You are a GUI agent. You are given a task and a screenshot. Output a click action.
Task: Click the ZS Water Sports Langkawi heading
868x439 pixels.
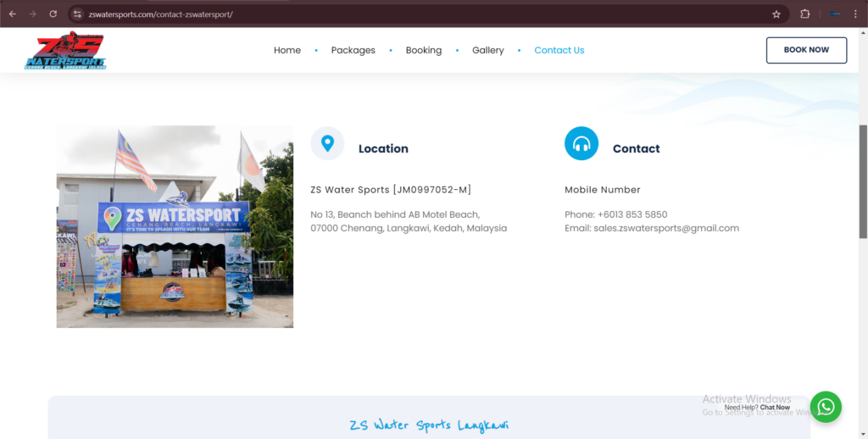pyautogui.click(x=429, y=425)
